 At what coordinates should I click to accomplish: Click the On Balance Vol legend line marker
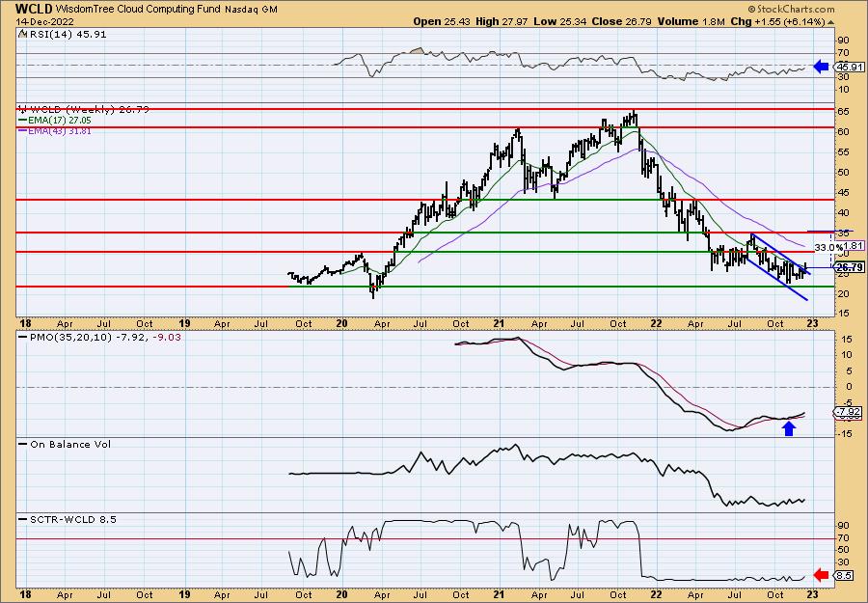tap(23, 444)
